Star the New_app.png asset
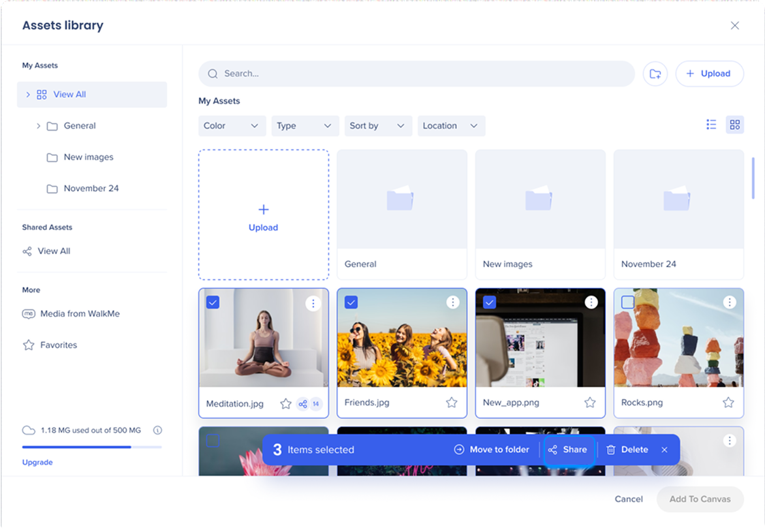The height and width of the screenshot is (532, 765). [x=590, y=403]
